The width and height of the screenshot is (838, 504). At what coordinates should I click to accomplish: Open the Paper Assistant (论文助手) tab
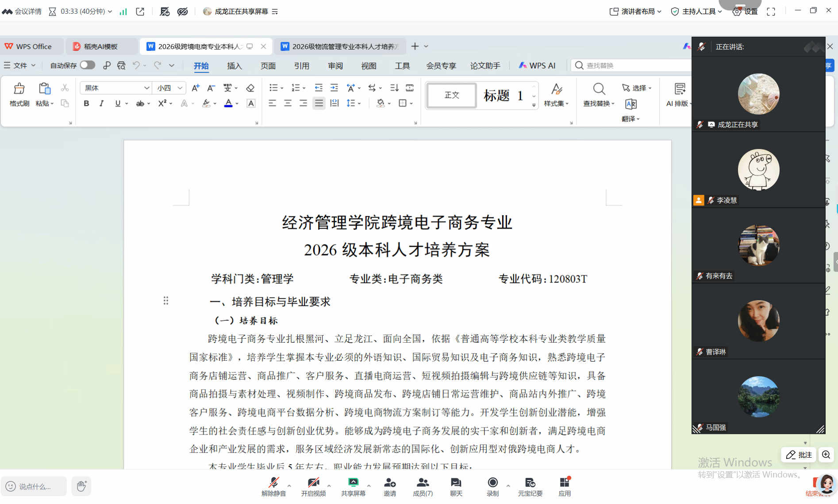(x=485, y=66)
